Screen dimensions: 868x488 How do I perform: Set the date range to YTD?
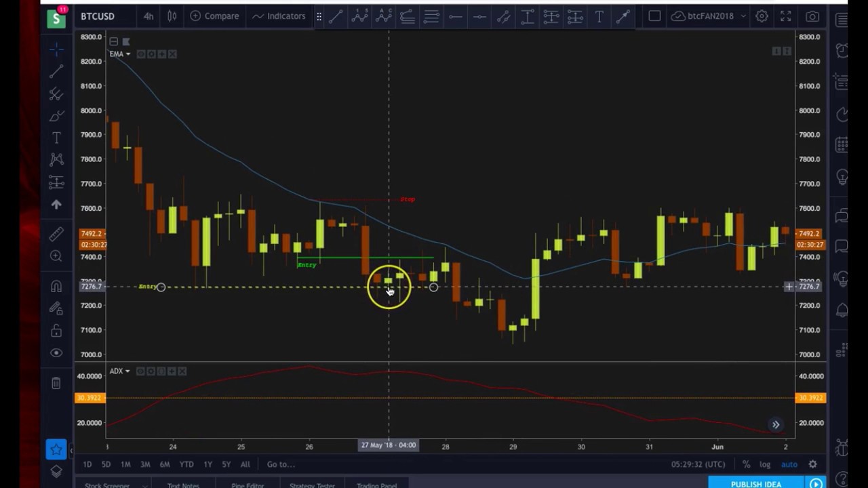(x=186, y=464)
